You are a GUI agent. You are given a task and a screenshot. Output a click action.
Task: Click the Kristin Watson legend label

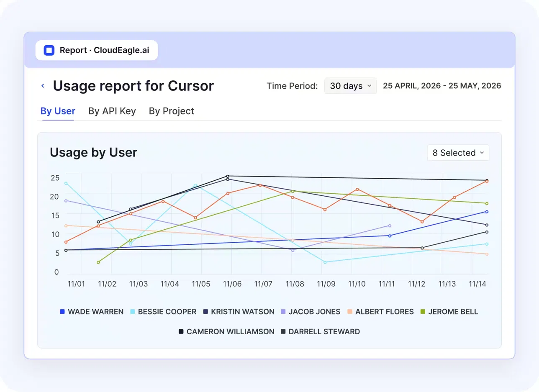pyautogui.click(x=243, y=312)
